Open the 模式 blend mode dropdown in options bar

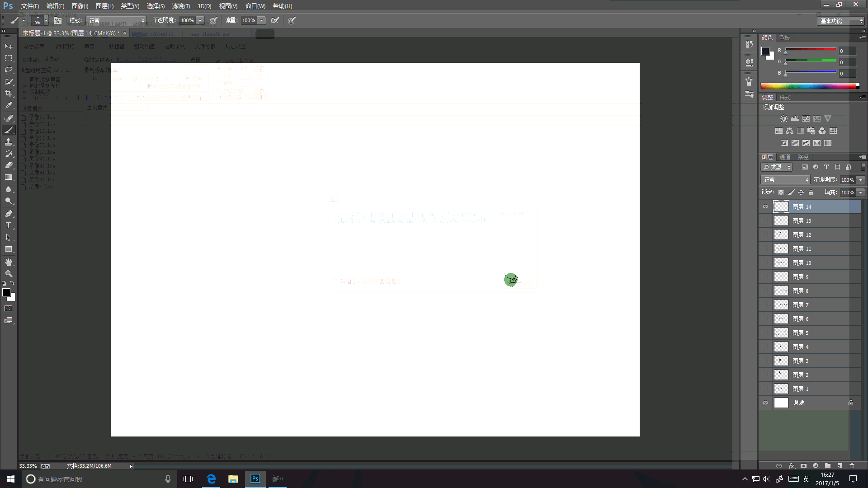tap(117, 20)
